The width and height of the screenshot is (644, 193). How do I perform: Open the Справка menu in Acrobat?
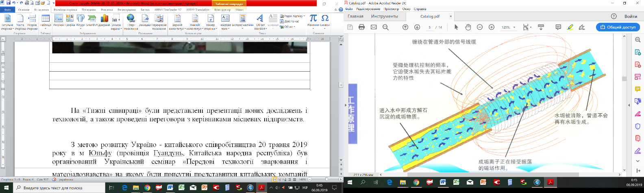click(x=420, y=9)
